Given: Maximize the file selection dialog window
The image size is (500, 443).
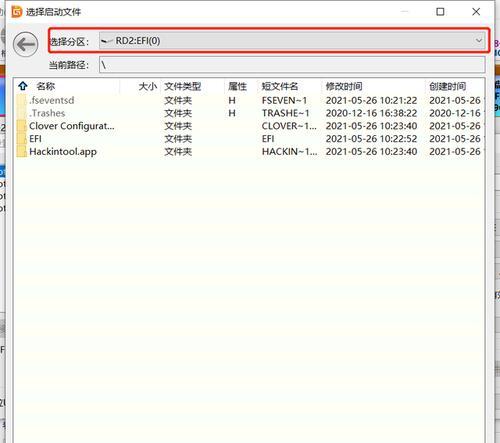Looking at the screenshot, I should (440, 12).
